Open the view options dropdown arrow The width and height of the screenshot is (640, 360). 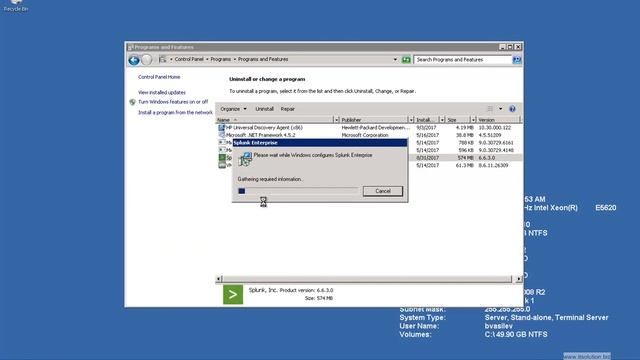pos(500,109)
